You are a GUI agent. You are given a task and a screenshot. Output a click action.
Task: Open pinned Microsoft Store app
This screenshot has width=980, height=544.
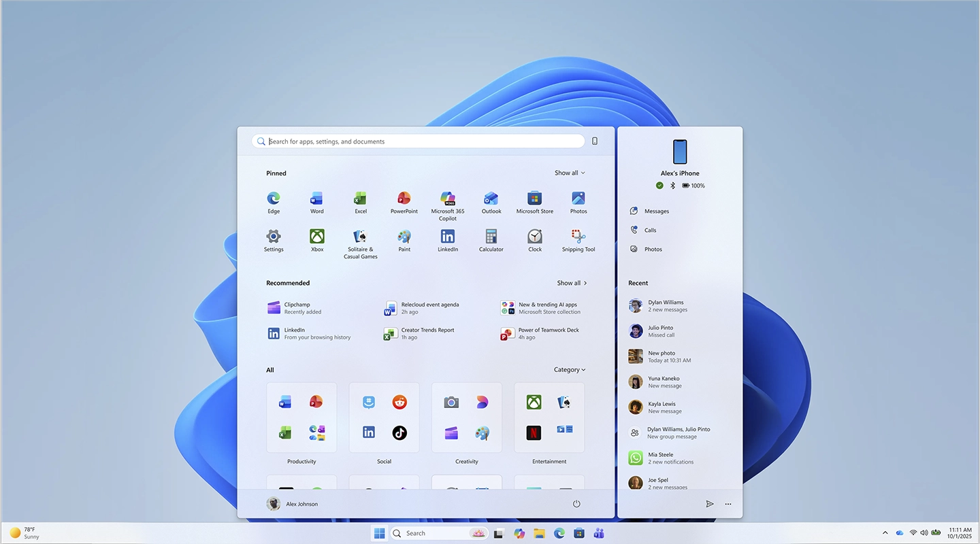(535, 202)
